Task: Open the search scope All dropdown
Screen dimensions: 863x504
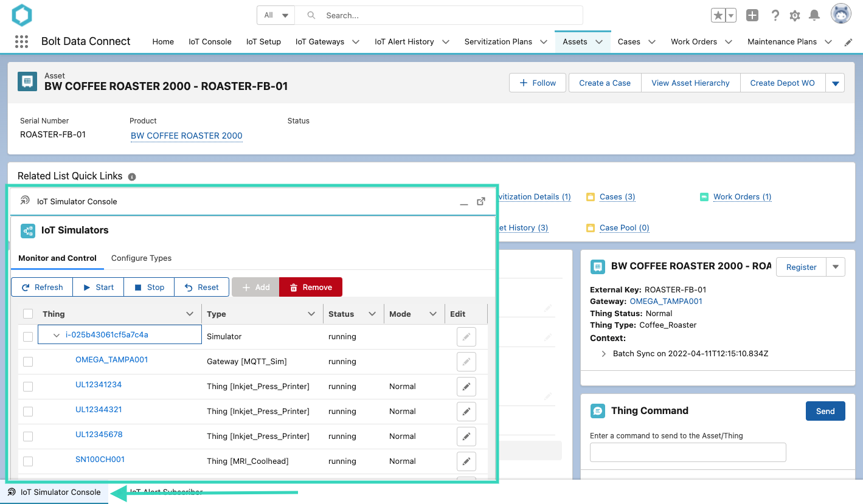Action: click(x=276, y=16)
